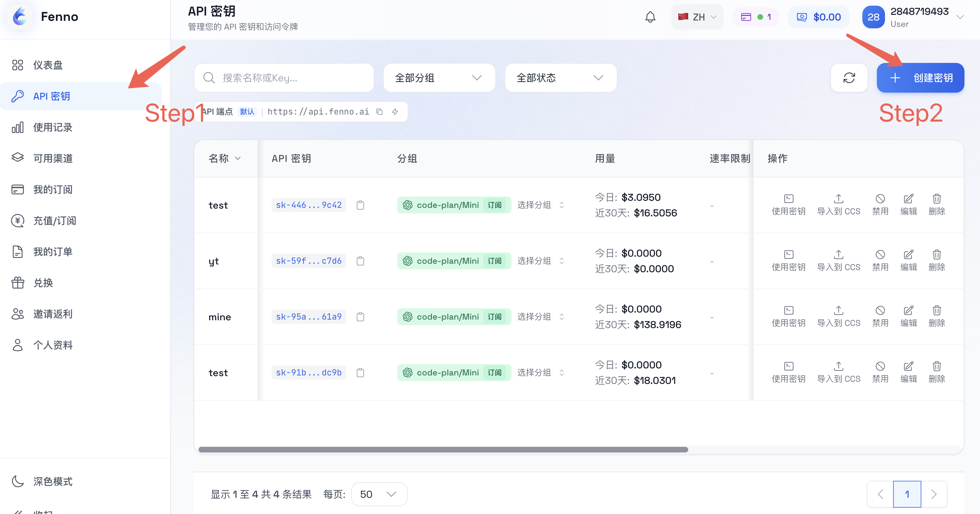Import mine key to CCS
This screenshot has width=980, height=514.
coord(838,317)
